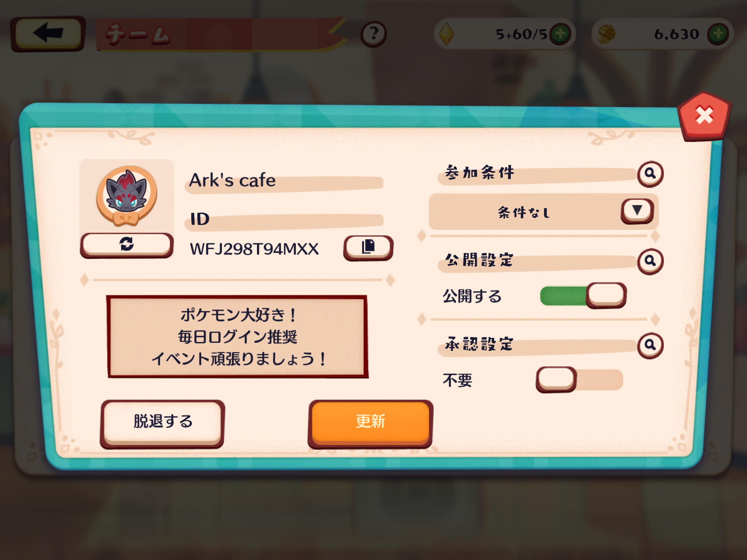
Task: Open the question mark help icon
Action: click(x=373, y=34)
